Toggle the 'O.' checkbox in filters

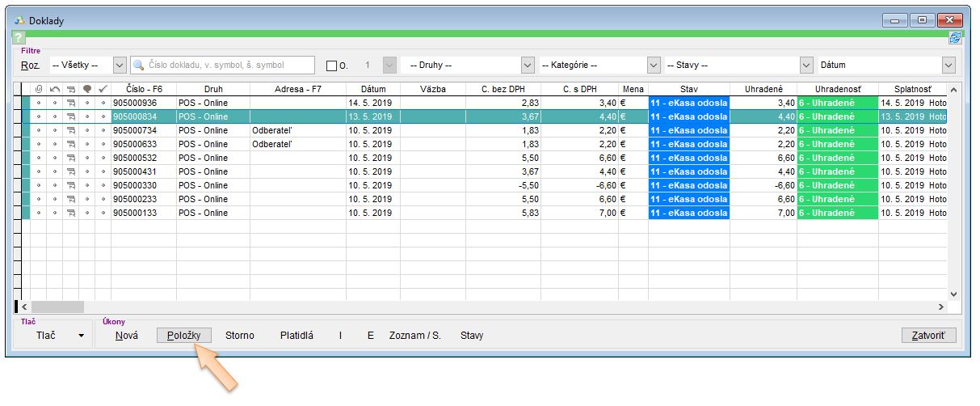pyautogui.click(x=331, y=66)
